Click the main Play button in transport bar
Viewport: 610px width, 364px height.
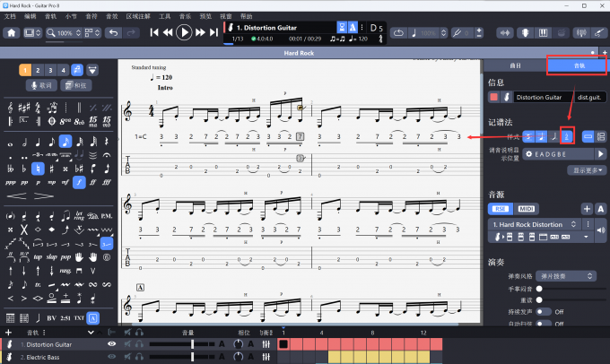coord(184,32)
